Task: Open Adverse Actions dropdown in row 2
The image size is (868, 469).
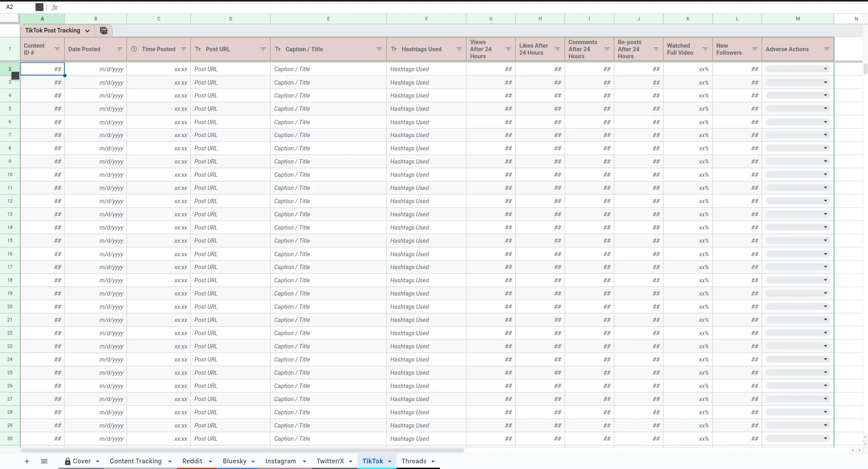Action: coord(825,69)
